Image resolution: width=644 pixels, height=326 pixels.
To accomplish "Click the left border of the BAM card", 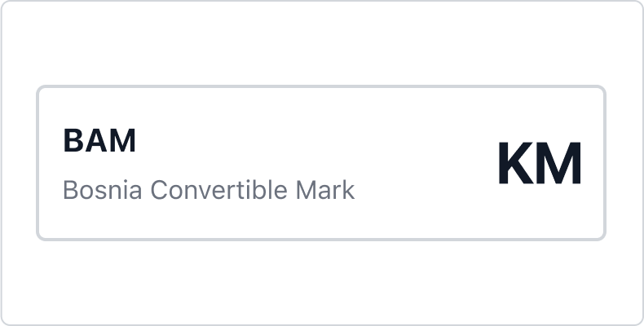I will pyautogui.click(x=37, y=163).
